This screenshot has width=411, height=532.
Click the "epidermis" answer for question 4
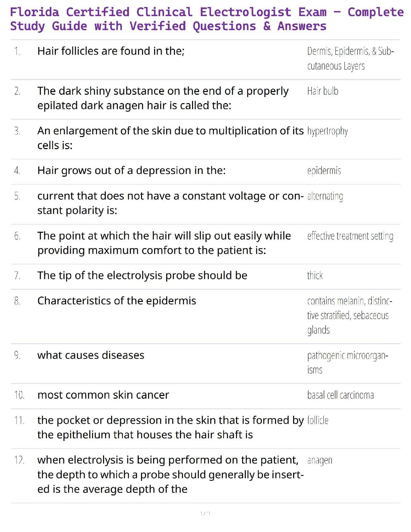pos(324,171)
